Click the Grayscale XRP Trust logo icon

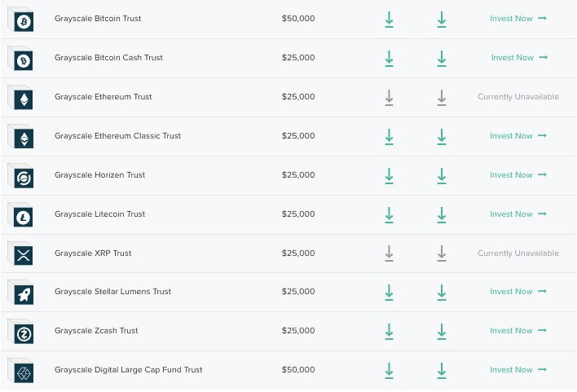(x=23, y=254)
